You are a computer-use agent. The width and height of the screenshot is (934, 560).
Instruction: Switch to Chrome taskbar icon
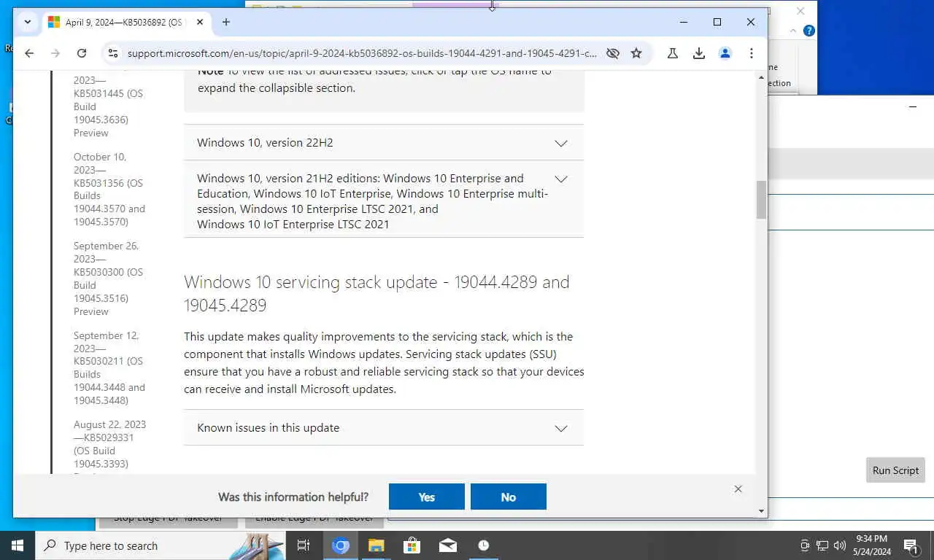point(341,545)
